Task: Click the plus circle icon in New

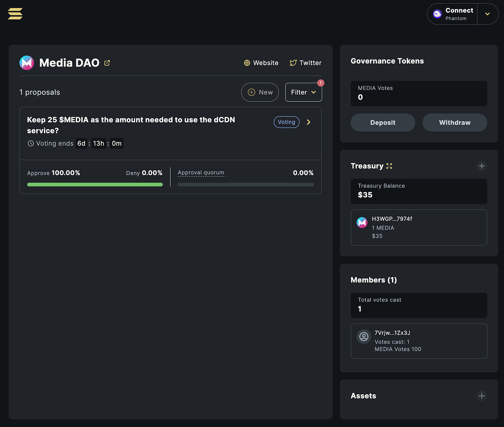Action: (252, 92)
